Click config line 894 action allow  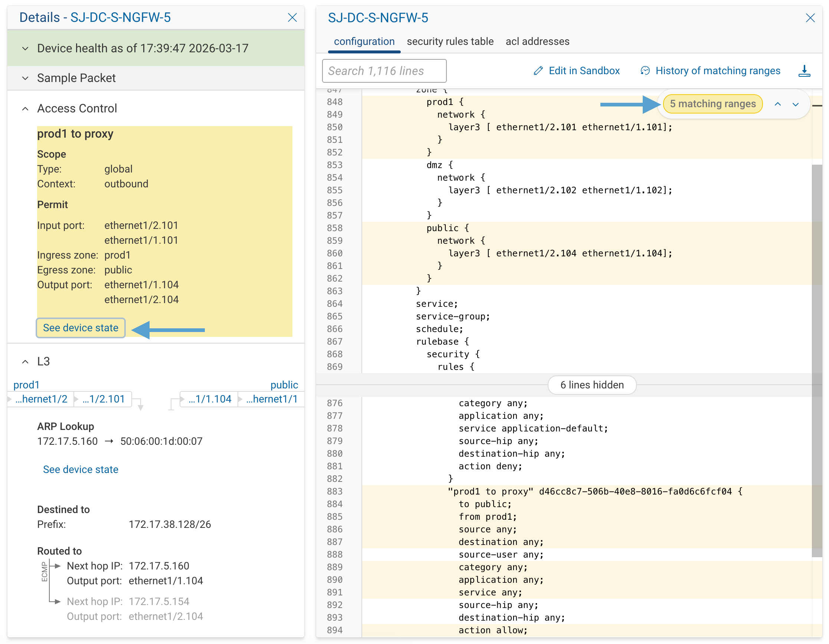493,630
